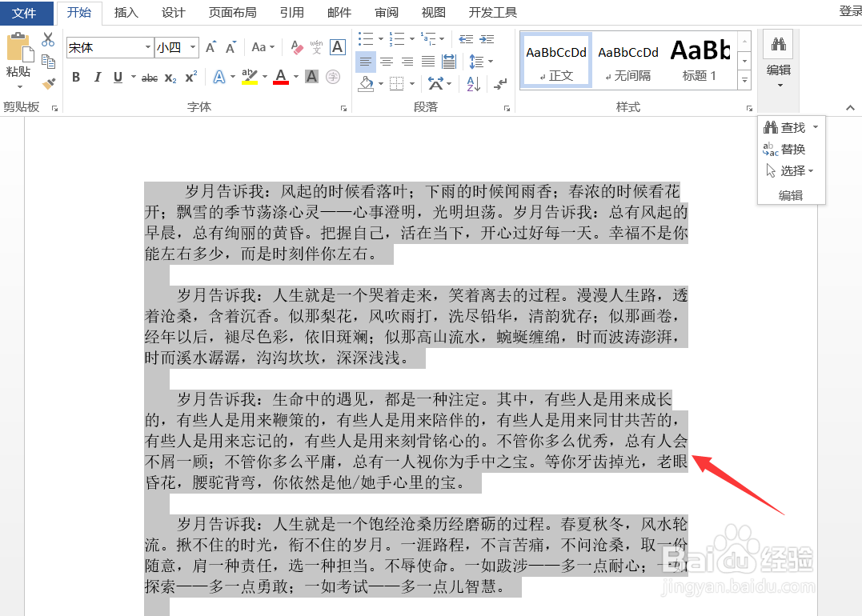Apply the 正文 style

(556, 61)
